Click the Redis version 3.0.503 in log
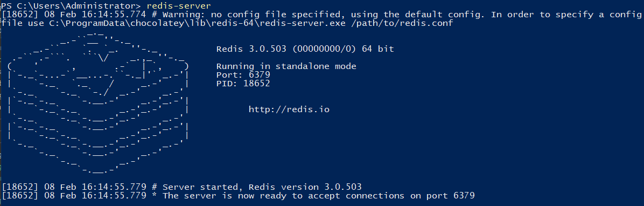The image size is (644, 206). (x=305, y=187)
